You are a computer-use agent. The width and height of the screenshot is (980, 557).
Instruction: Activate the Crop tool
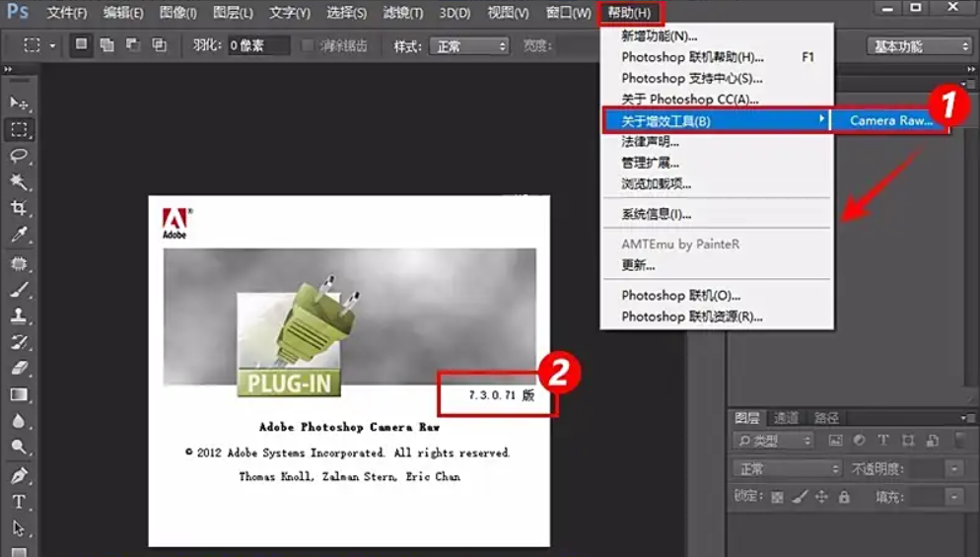pos(19,208)
